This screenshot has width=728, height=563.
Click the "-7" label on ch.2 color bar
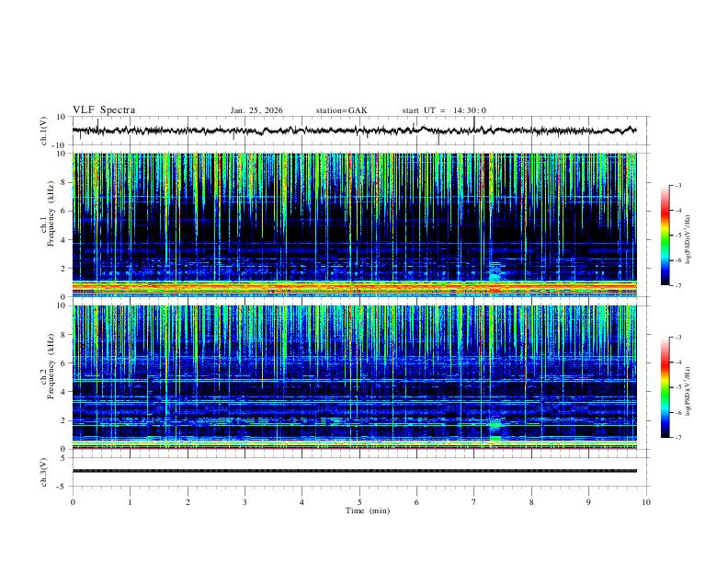point(678,437)
